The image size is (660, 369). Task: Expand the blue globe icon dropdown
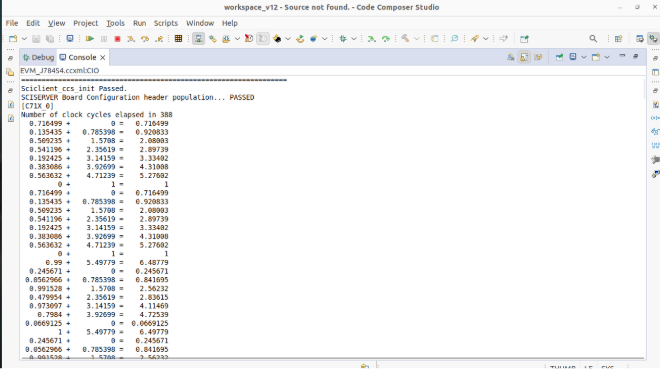pos(325,39)
